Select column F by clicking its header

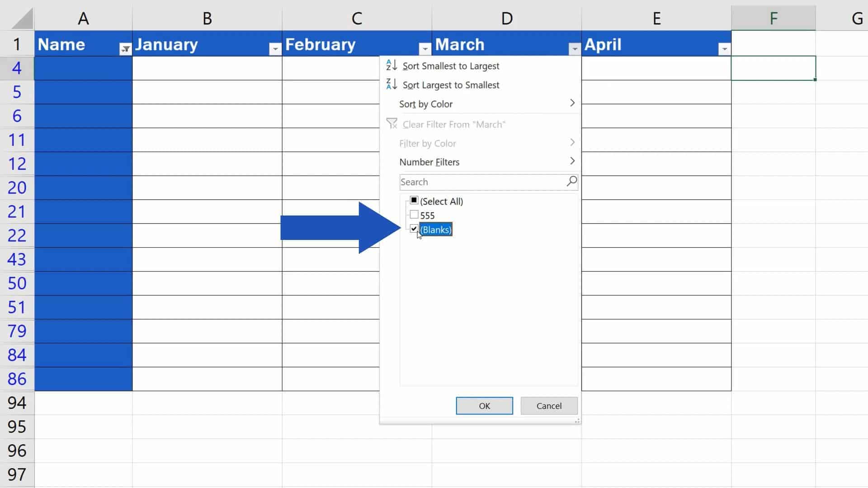pos(774,18)
